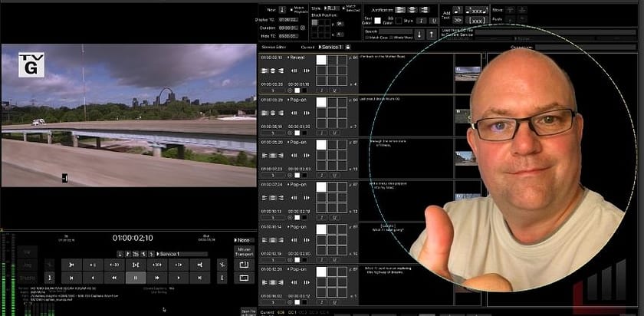The width and height of the screenshot is (644, 316).
Task: Step forward 10 frames with +10 button
Action: tap(157, 265)
